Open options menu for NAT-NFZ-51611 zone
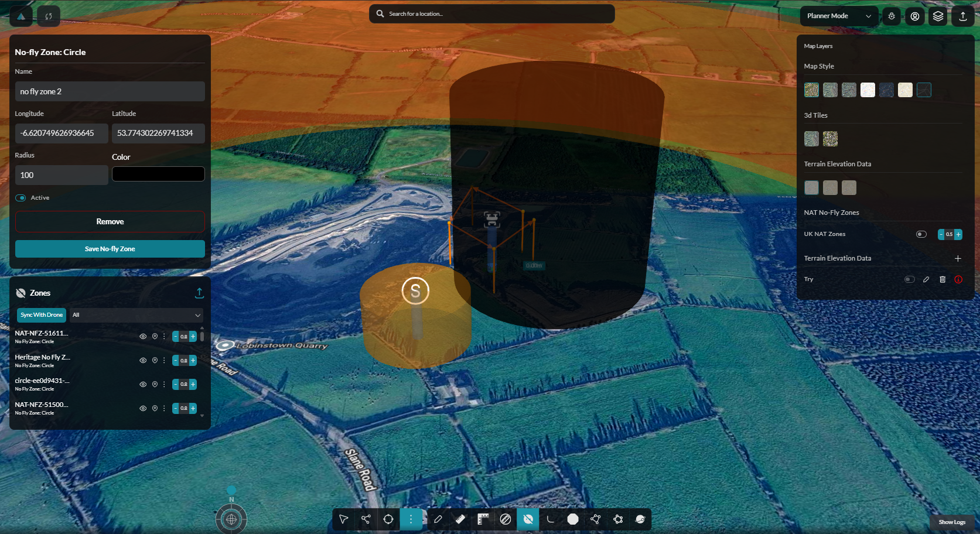The width and height of the screenshot is (980, 534). click(x=164, y=337)
